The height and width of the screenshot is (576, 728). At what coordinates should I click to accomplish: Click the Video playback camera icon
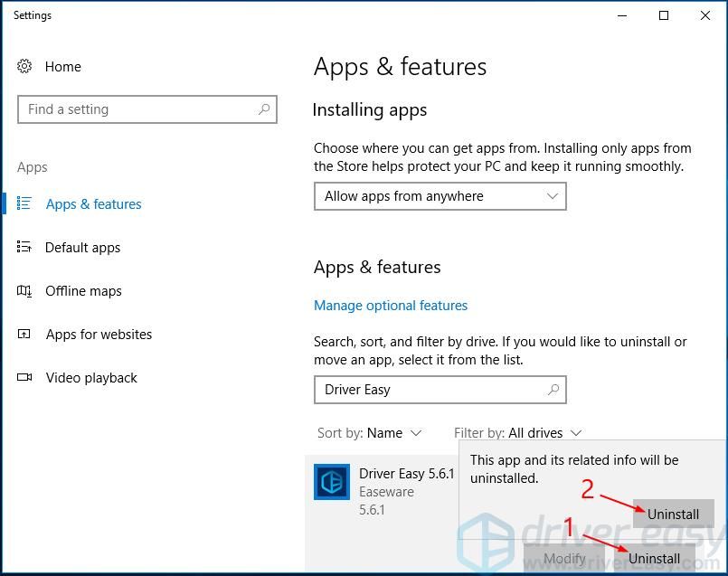(x=24, y=378)
